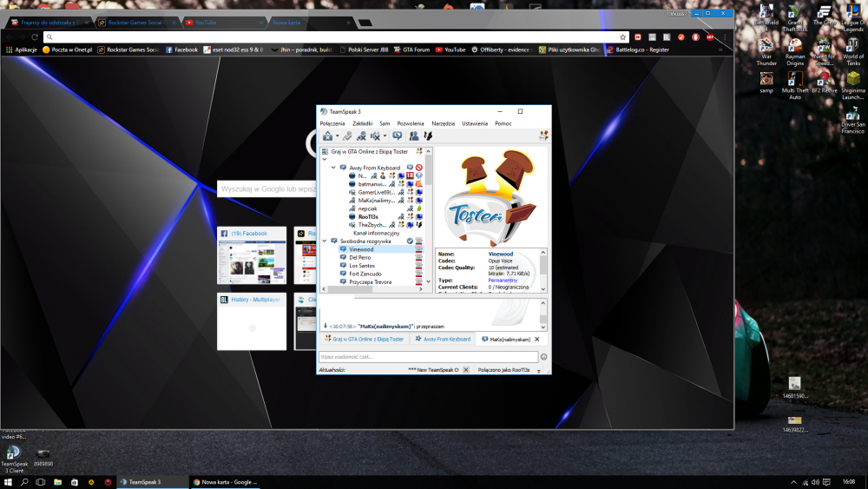Select the Los Santos channel
This screenshot has height=489, width=868.
(x=361, y=266)
